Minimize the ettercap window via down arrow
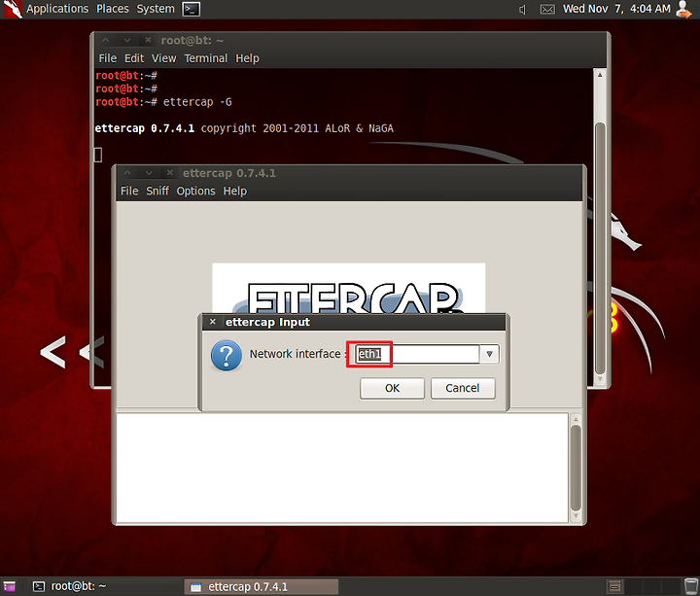This screenshot has height=596, width=700. point(149,173)
